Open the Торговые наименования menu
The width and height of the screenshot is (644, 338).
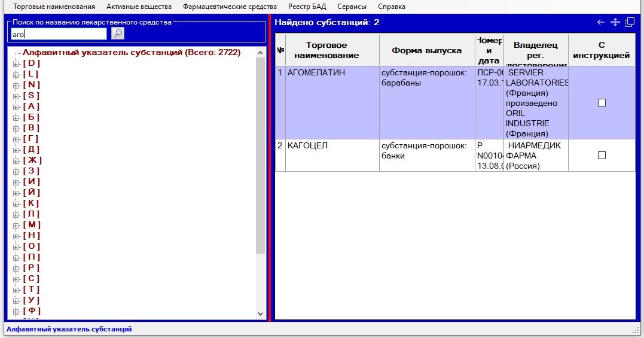(54, 7)
